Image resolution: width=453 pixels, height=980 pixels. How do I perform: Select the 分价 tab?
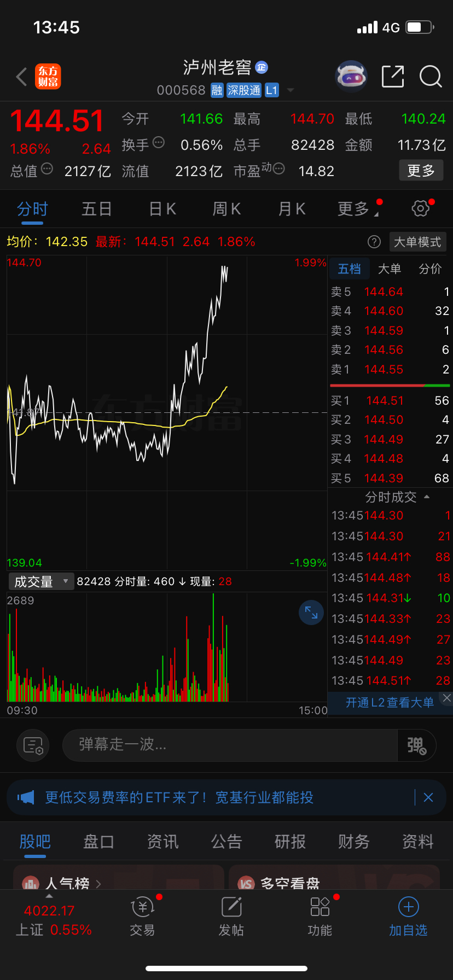[x=430, y=269]
